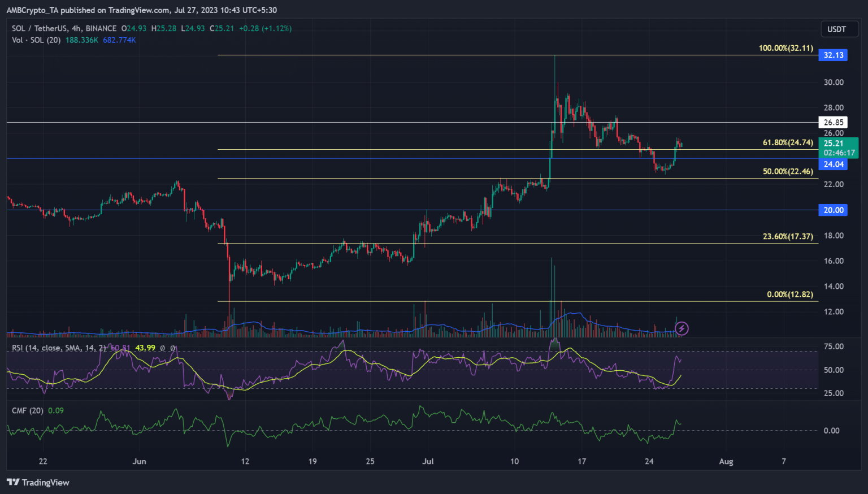The height and width of the screenshot is (494, 868).
Task: Click the green +1.12% change value
Action: (276, 28)
